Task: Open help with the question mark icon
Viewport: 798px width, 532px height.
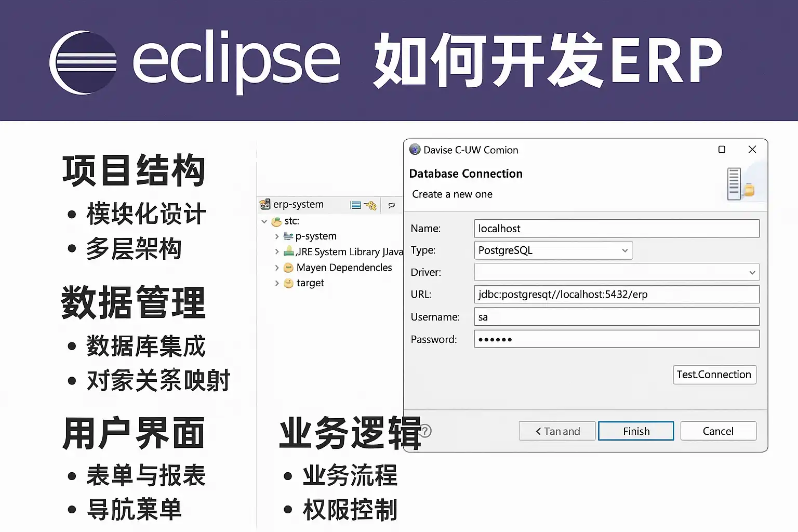Action: 425,431
